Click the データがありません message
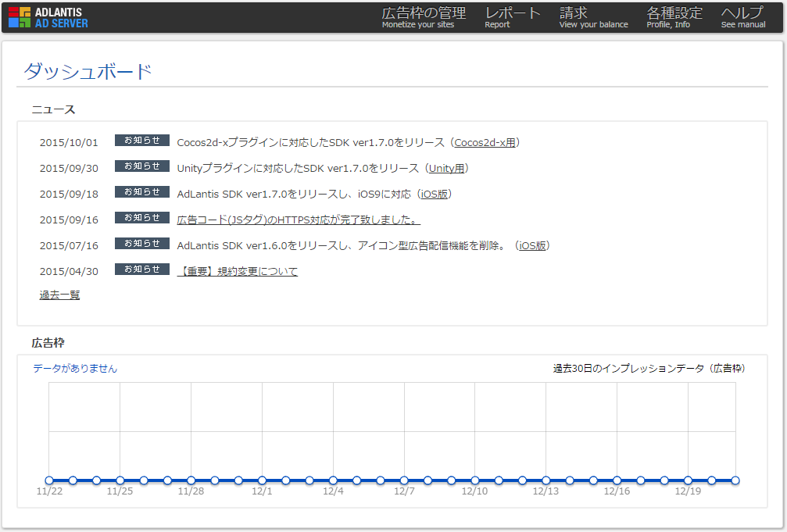 (x=75, y=369)
